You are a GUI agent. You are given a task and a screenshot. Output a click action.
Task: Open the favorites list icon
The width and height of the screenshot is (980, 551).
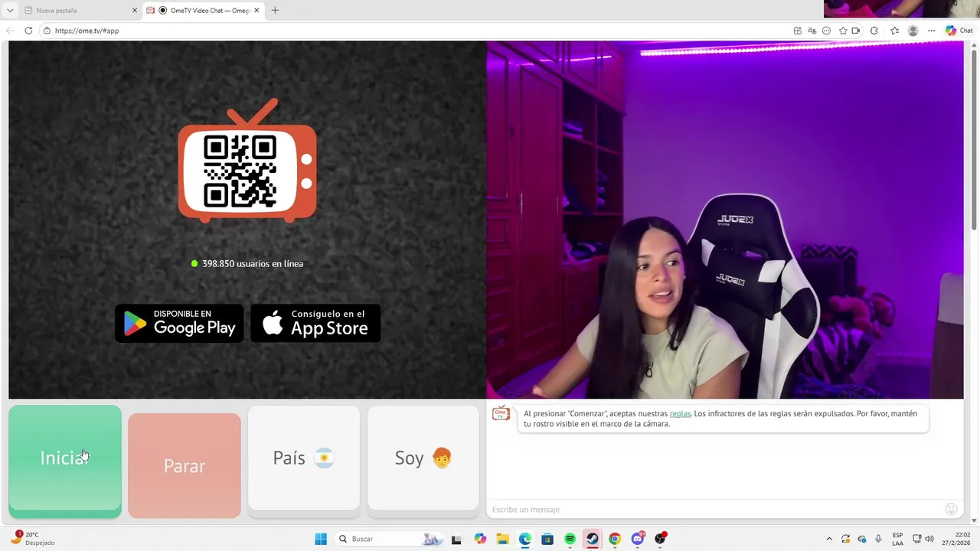click(894, 31)
